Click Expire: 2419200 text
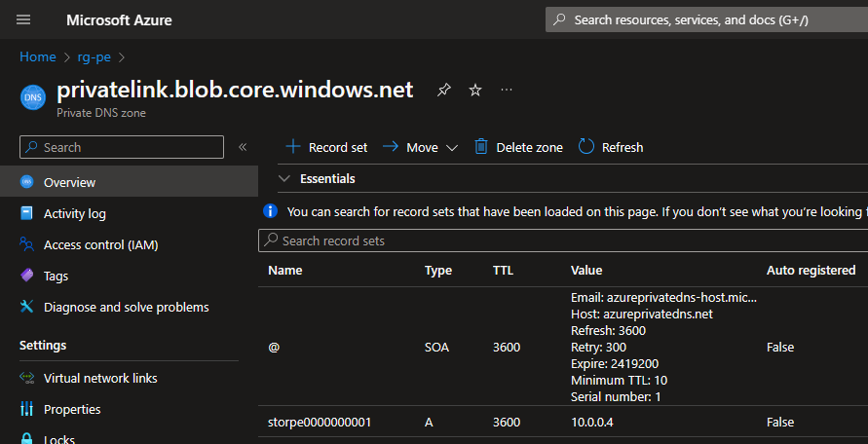The image size is (868, 444). (x=615, y=364)
